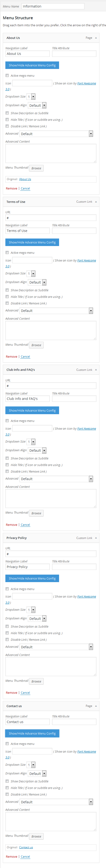Open Advanced dropdown under Club Info and FAQ's

(56, 479)
